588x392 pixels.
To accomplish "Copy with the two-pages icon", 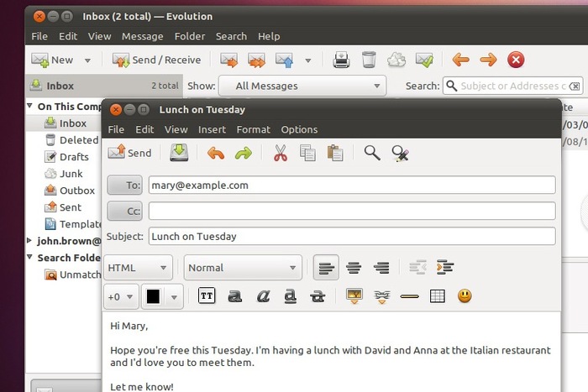I will click(x=307, y=153).
